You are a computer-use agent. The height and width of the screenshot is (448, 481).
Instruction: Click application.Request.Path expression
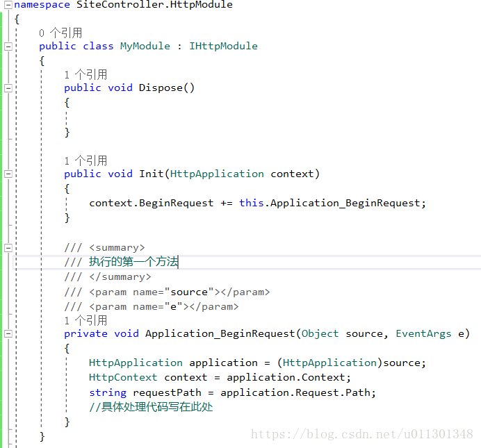pos(295,392)
